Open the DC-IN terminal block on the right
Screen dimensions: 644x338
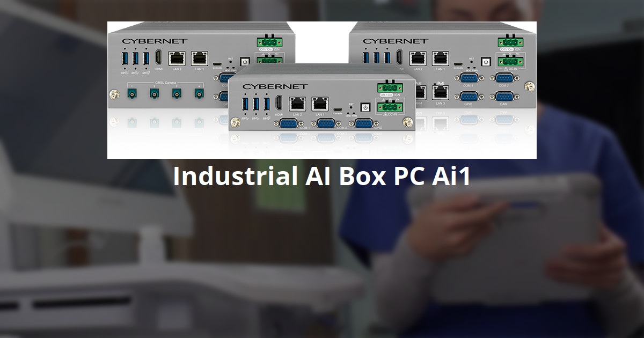pos(509,61)
